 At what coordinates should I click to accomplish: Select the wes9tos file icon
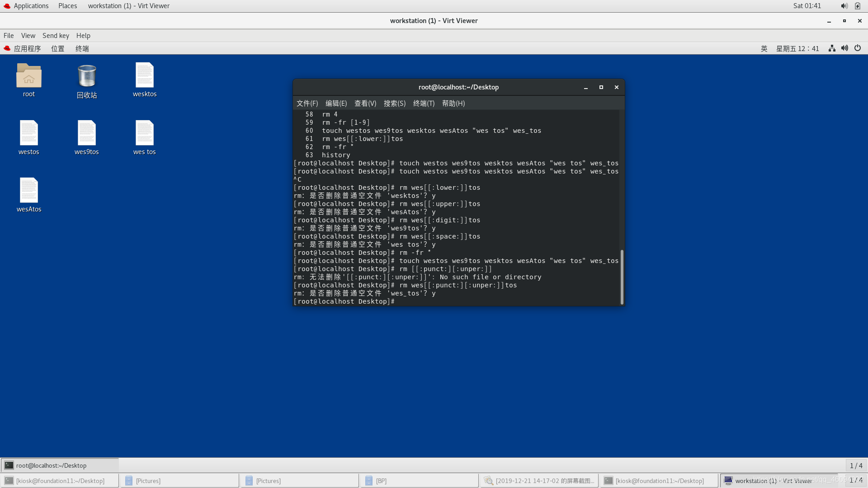click(x=87, y=133)
